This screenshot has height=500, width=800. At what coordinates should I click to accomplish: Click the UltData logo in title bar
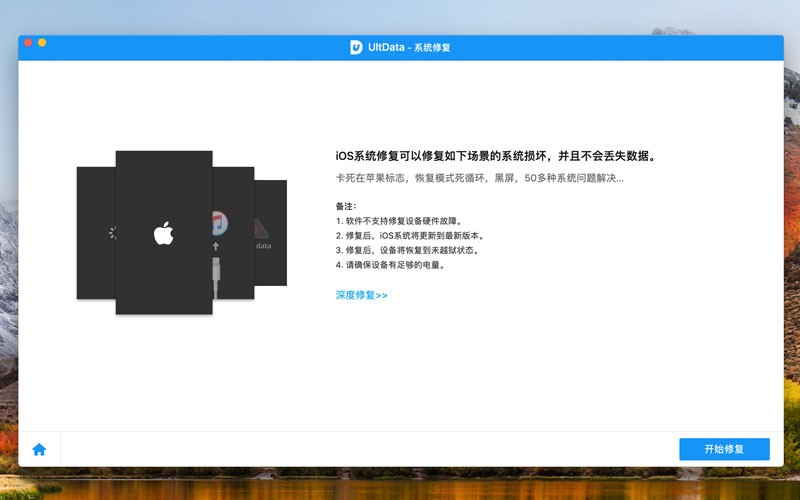(356, 47)
